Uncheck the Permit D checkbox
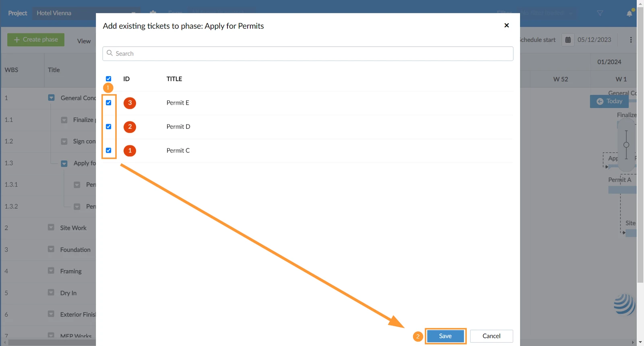644x346 pixels. click(109, 126)
